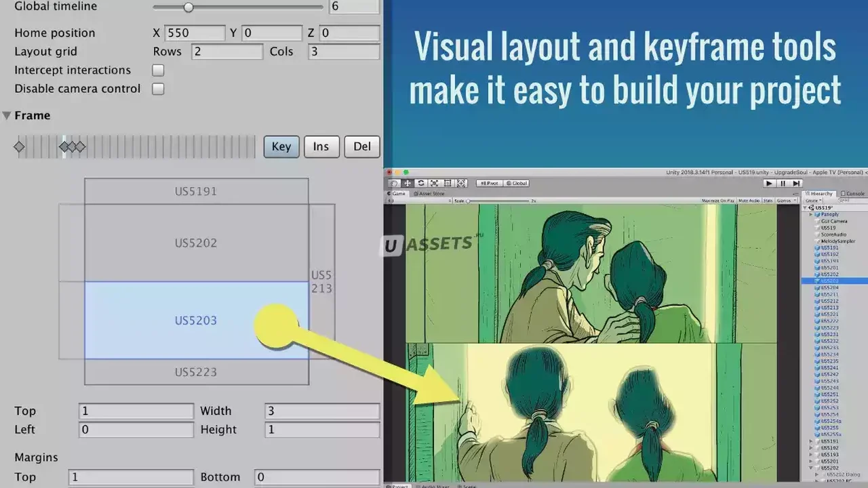Image resolution: width=868 pixels, height=488 pixels.
Task: Select MelodySampler in Hierarchy
Action: tap(838, 241)
